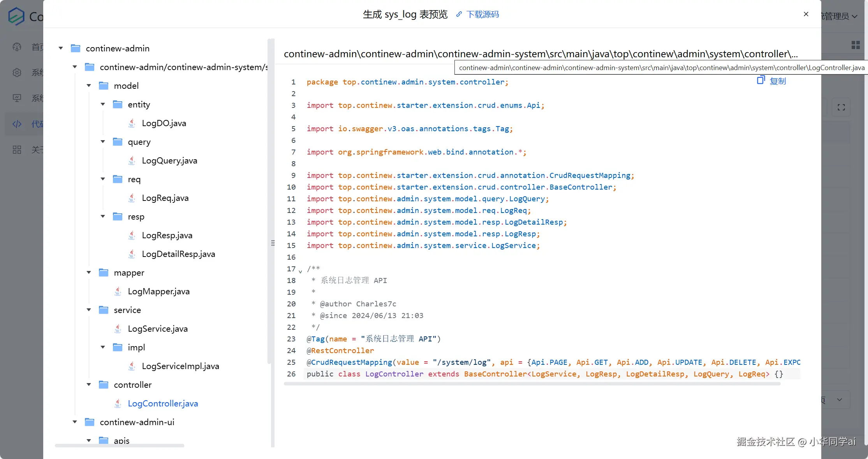Collapse the service folder arrow
This screenshot has width=868, height=459.
89,310
